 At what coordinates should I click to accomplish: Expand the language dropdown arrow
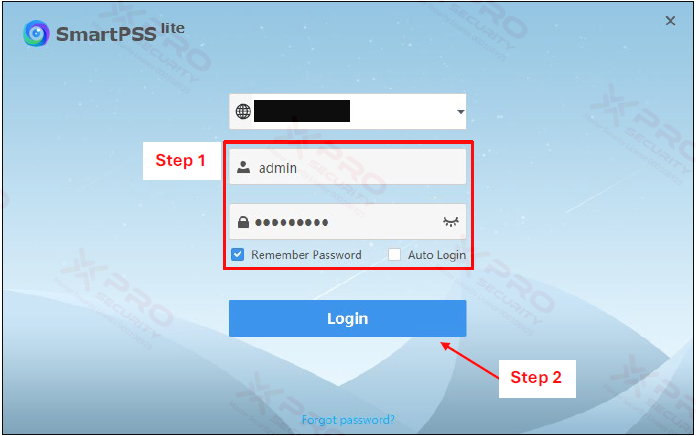[x=461, y=111]
